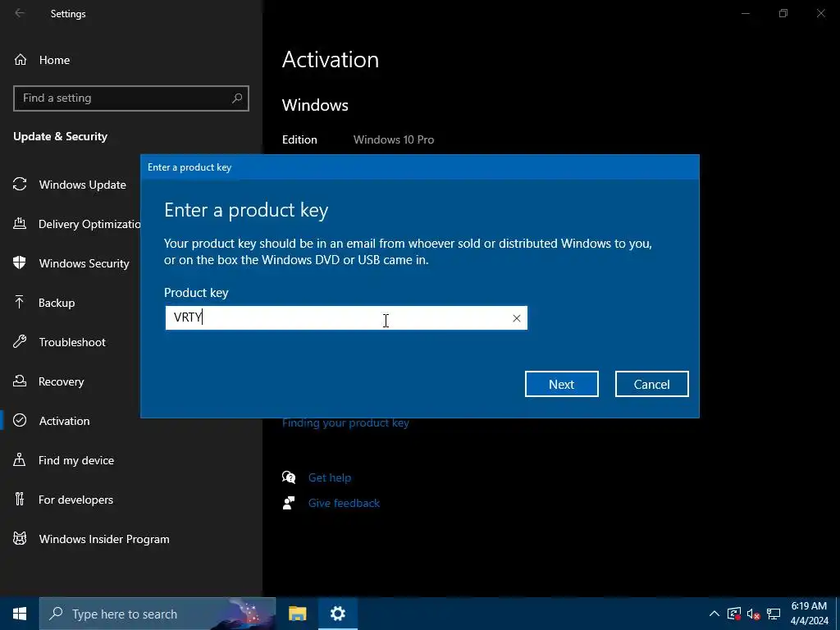Show hidden system tray icons
Screen dimensions: 840x630
tap(714, 614)
